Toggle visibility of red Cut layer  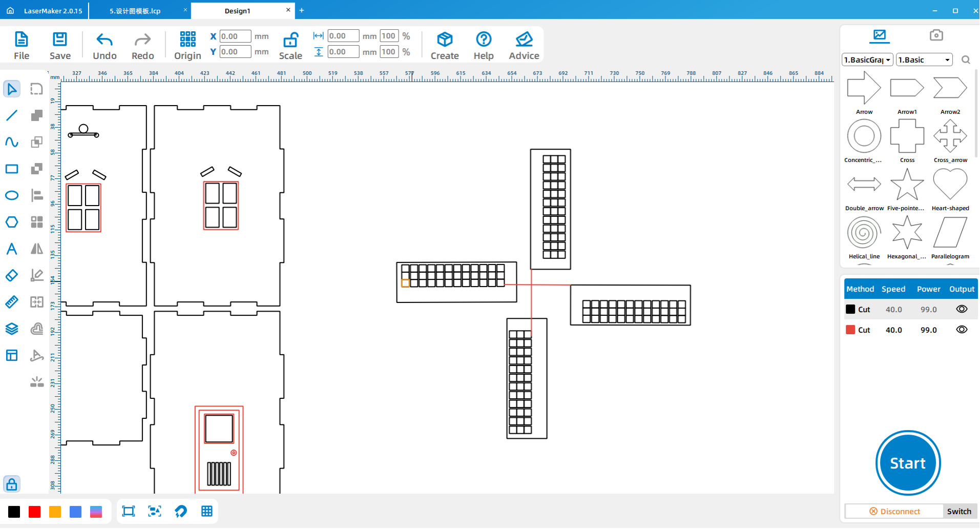962,330
